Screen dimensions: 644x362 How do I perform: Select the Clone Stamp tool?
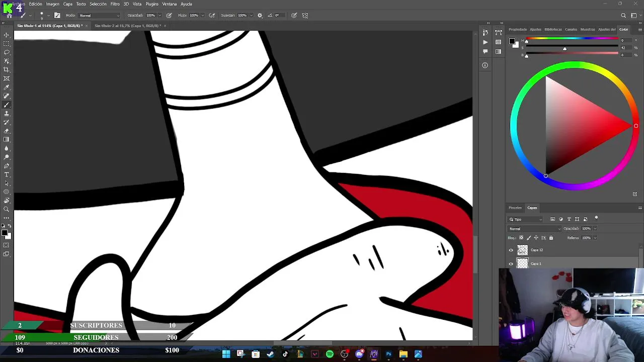(7, 114)
